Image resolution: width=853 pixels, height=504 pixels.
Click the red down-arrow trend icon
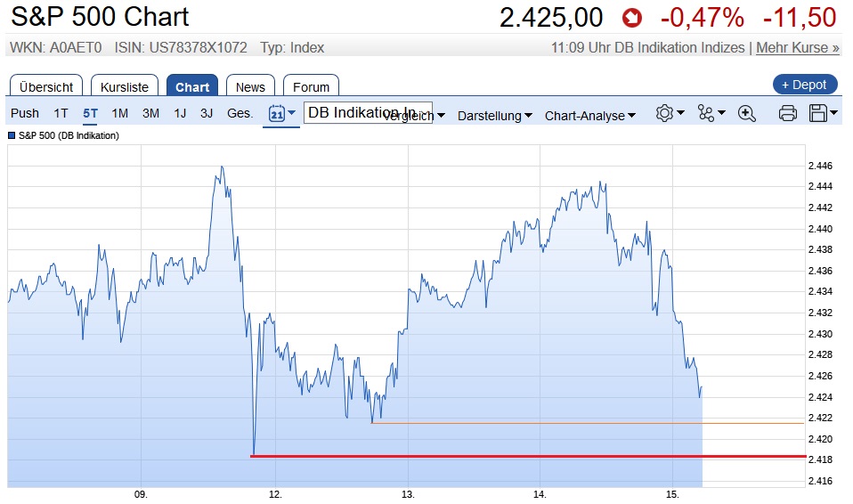click(x=631, y=18)
